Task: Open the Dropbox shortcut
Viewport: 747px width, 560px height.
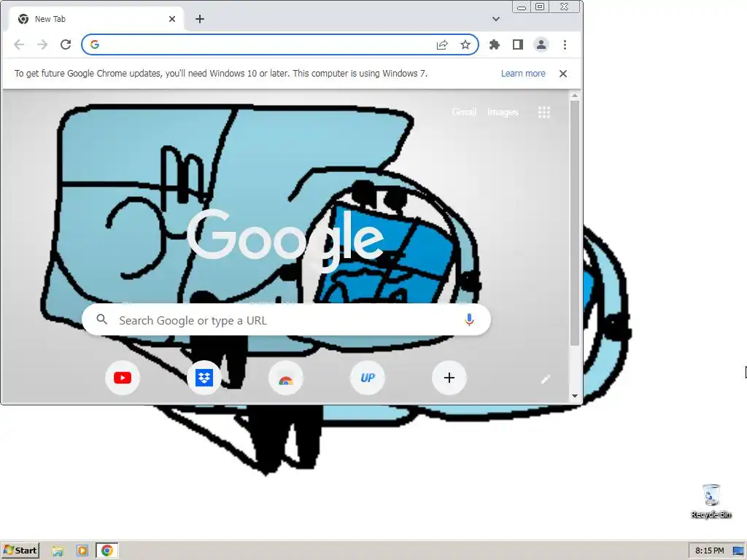Action: (204, 378)
